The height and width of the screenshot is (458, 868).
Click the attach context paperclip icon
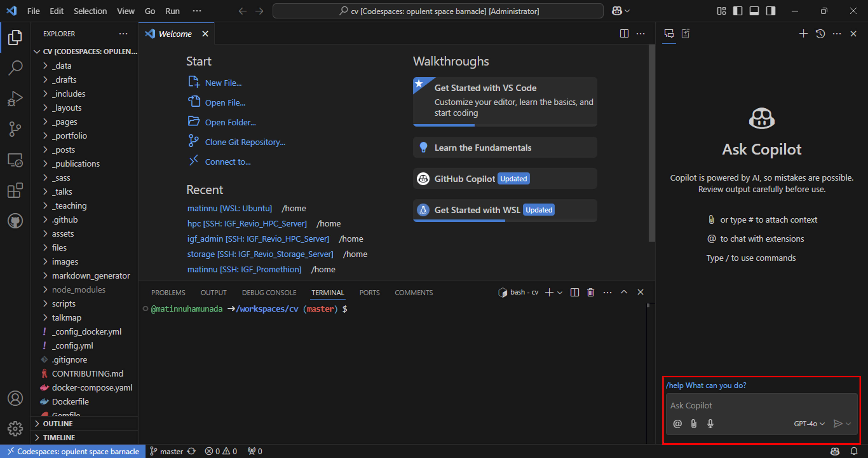click(693, 424)
